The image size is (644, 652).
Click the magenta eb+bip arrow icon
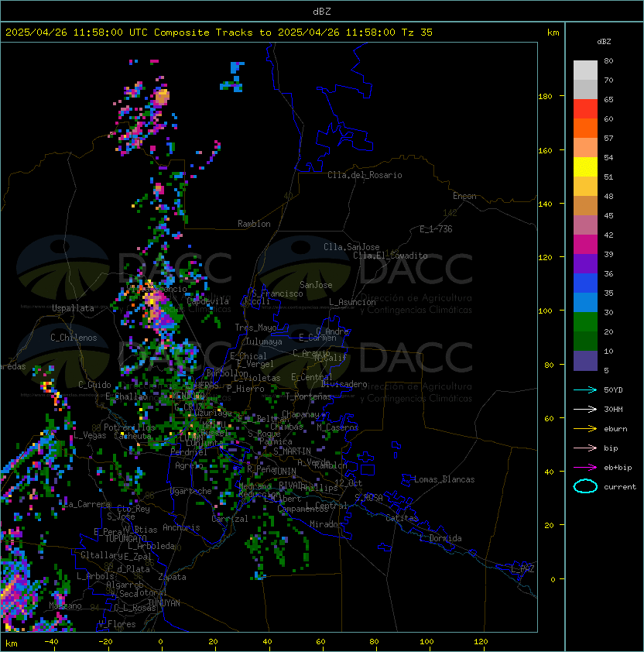coord(585,468)
